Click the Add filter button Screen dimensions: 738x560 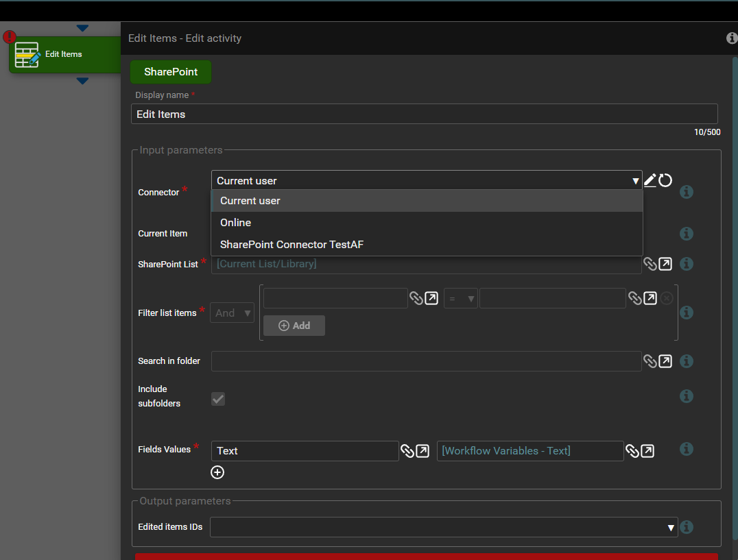pyautogui.click(x=294, y=326)
